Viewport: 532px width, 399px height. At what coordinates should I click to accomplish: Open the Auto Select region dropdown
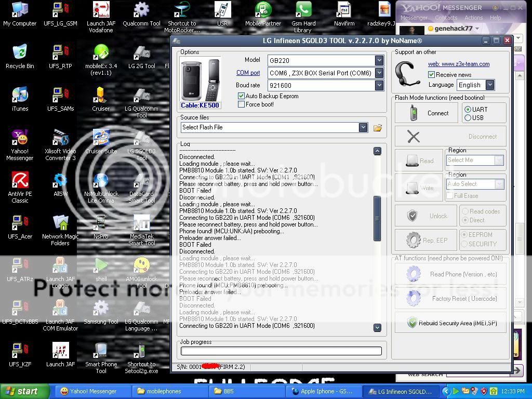(x=499, y=184)
